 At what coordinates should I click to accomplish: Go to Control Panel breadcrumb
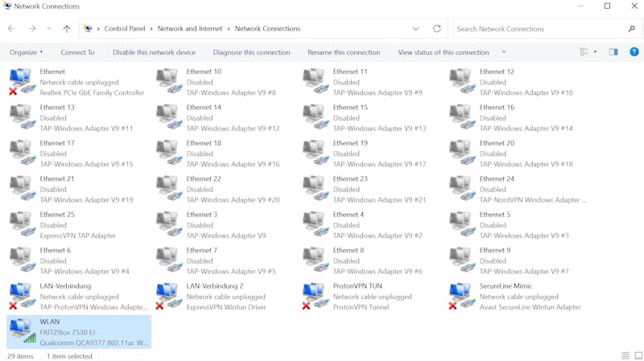tap(125, 29)
